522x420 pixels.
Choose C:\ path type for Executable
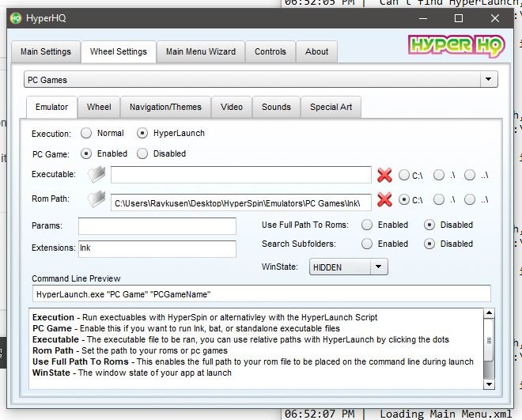pos(403,175)
